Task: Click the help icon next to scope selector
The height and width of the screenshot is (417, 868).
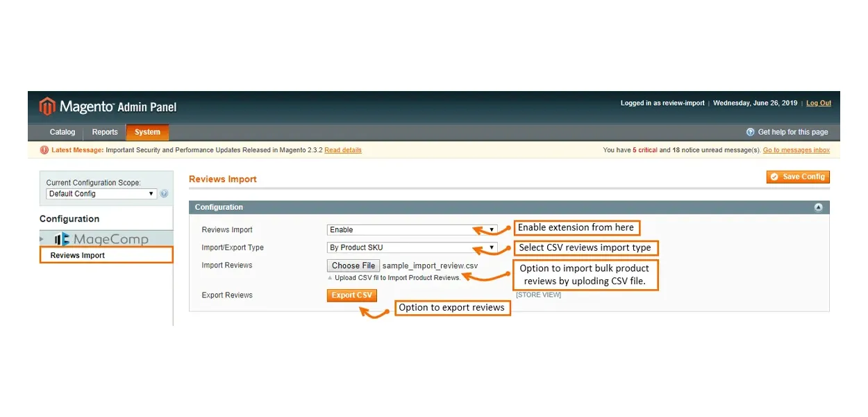Action: pyautogui.click(x=165, y=194)
